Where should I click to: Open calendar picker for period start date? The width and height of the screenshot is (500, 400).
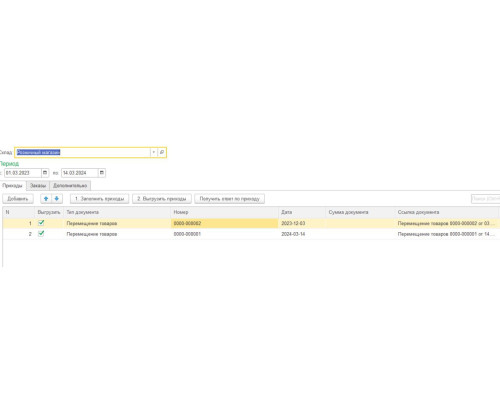point(45,173)
